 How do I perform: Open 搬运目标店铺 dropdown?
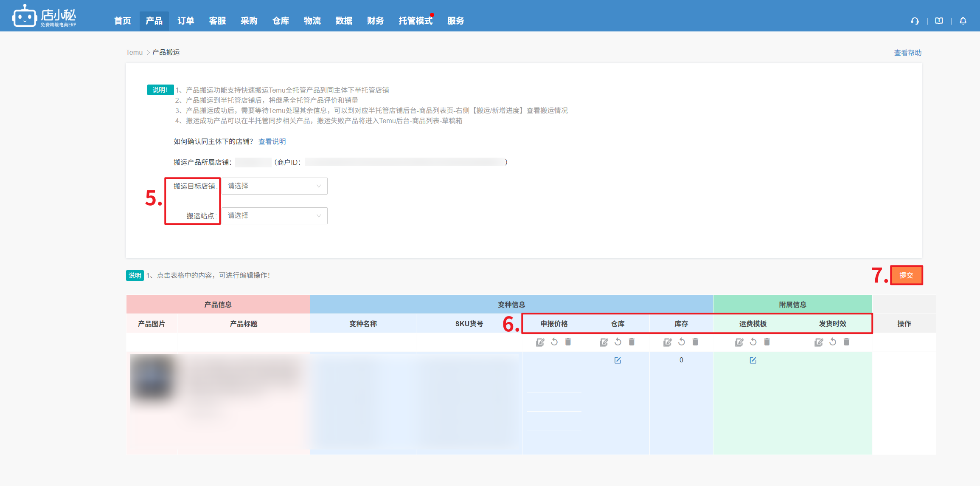274,186
